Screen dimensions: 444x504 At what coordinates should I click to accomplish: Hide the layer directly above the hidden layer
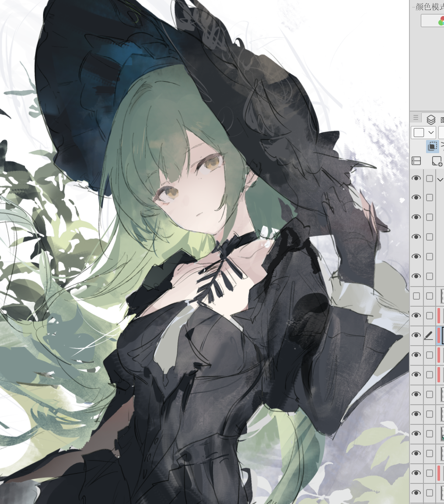click(416, 276)
